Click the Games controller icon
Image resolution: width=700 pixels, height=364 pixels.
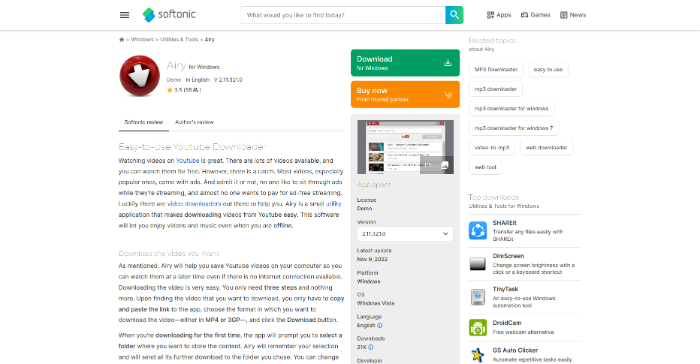point(525,15)
